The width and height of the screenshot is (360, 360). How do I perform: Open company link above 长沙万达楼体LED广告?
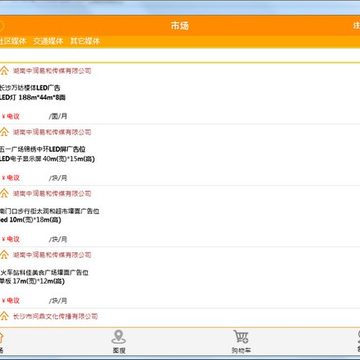click(x=52, y=71)
